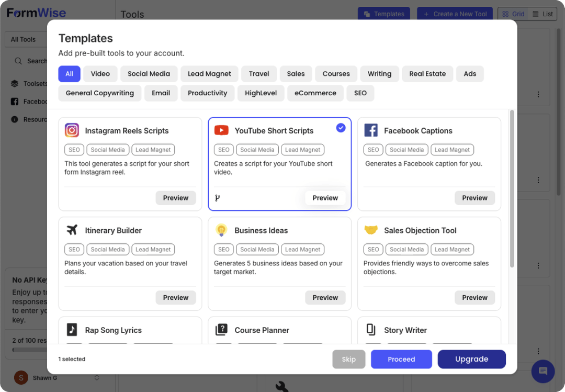Click the music note icon on Rap Song Lyrics

click(x=72, y=329)
